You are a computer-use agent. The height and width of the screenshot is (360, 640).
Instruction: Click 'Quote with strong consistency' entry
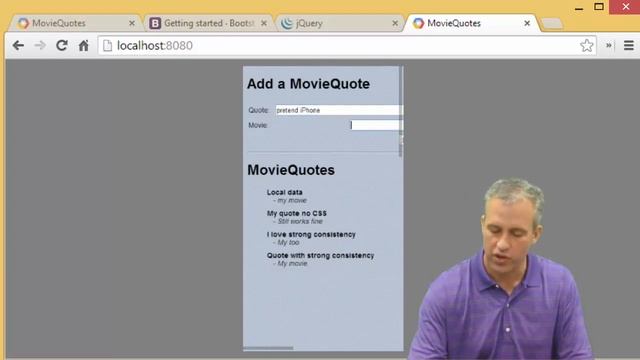pyautogui.click(x=320, y=255)
